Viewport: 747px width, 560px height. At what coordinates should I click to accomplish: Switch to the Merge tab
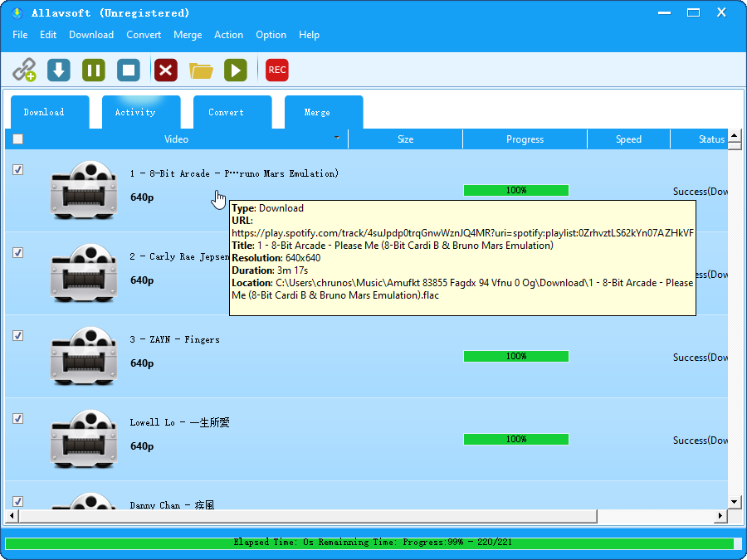point(317,113)
